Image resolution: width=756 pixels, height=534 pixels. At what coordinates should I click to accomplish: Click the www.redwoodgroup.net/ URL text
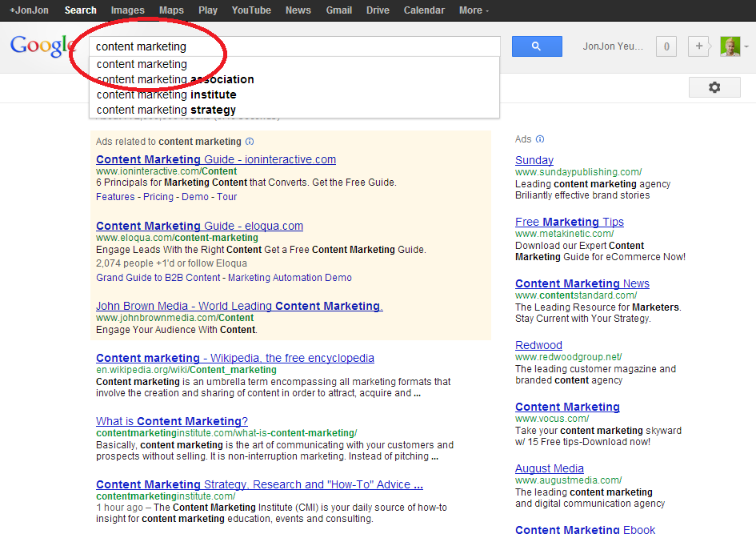tap(569, 357)
